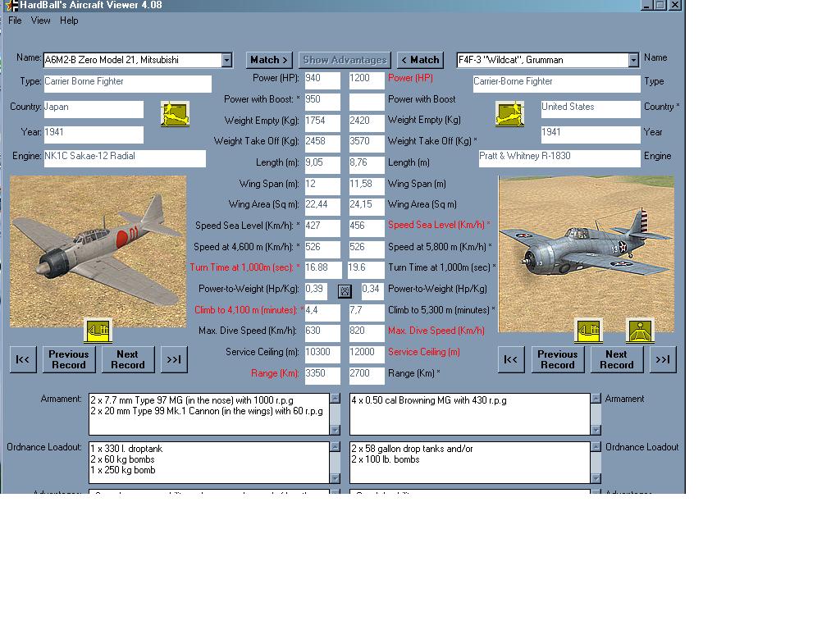Screen dimensions: 840x630
Task: Click the Zero year field showing 1941
Action: click(x=94, y=135)
